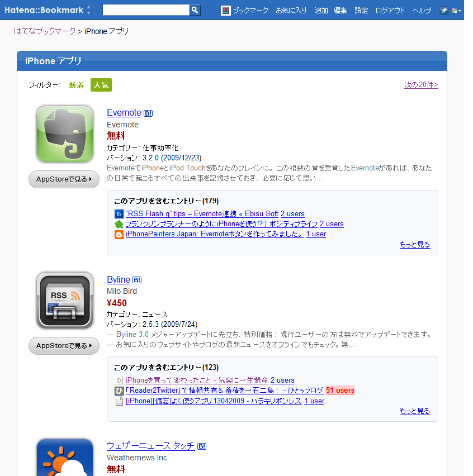This screenshot has height=476, width=473.
Task: Click the Hatena::Bookmark logo
Action: (44, 10)
